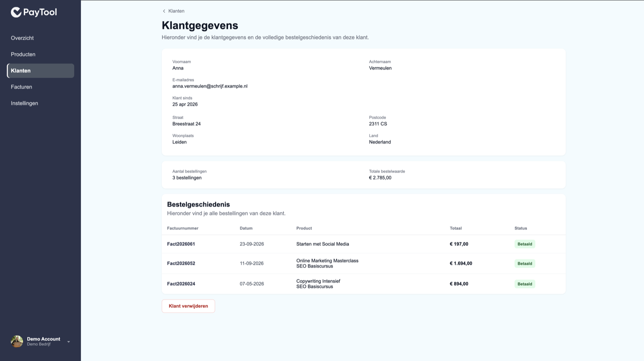Viewport: 644px width, 361px height.
Task: Expand the Demo Account dropdown arrow
Action: pyautogui.click(x=68, y=342)
